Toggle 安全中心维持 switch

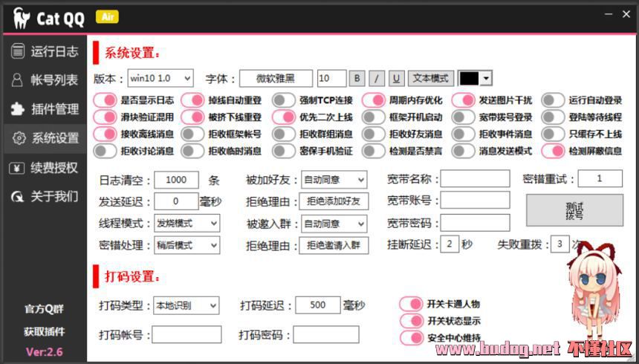[x=411, y=338]
